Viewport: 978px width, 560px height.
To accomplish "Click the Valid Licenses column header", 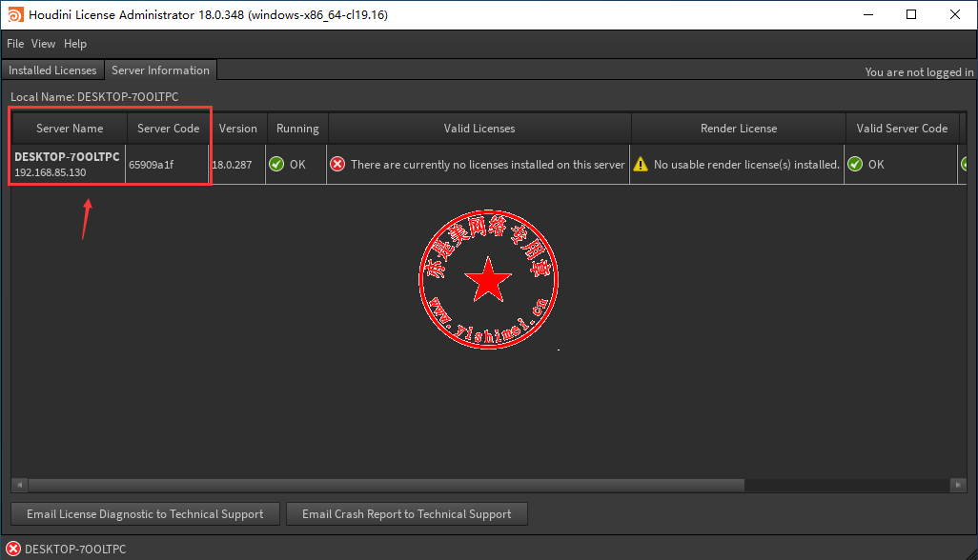I will [x=479, y=129].
